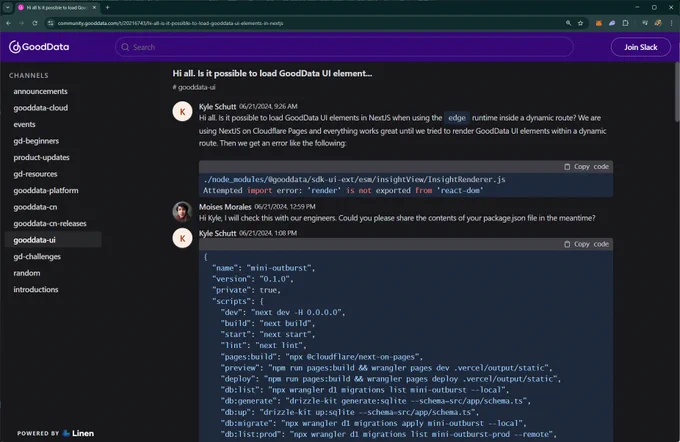Viewport: 680px width, 442px height.
Task: Click the '# gooddata-ui' tag under thread title
Action: (194, 87)
